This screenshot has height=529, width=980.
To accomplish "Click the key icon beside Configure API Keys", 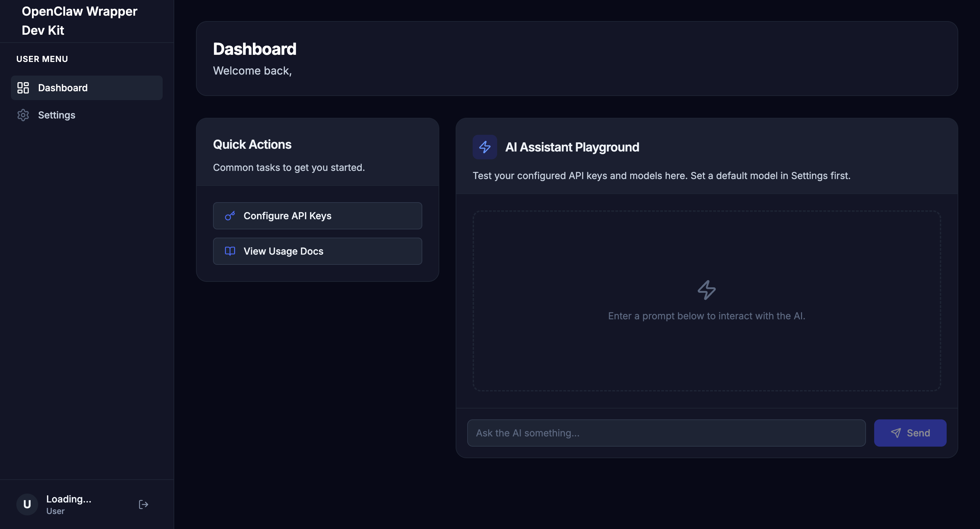I will 230,216.
